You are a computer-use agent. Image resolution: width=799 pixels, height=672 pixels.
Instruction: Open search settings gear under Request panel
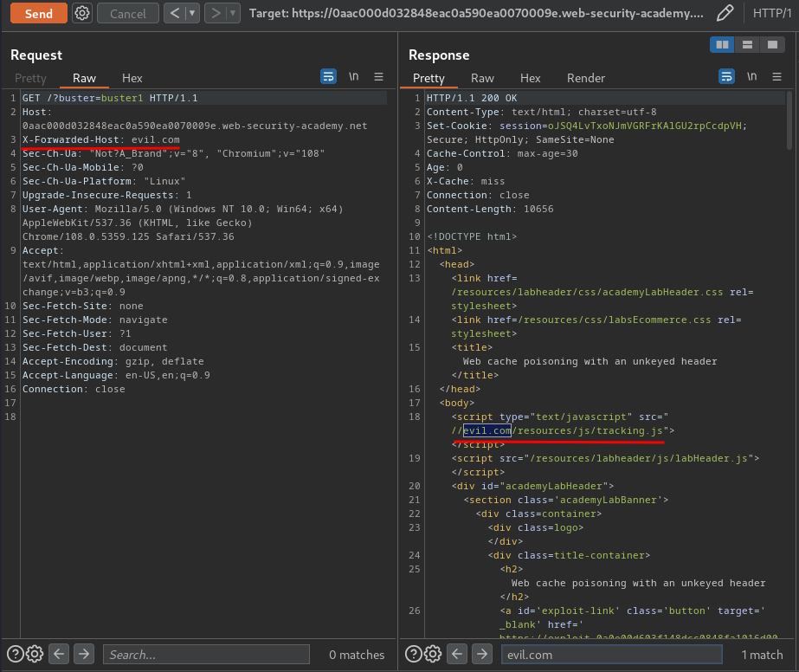point(35,654)
